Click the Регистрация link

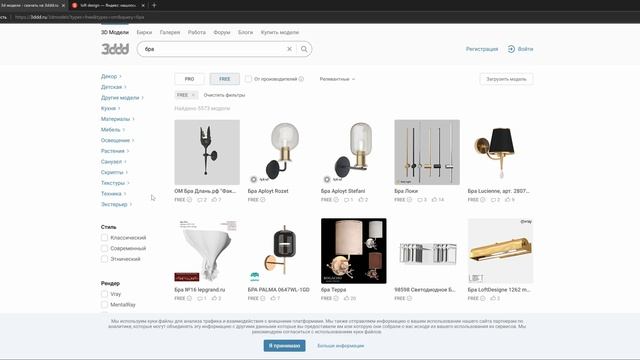(482, 49)
